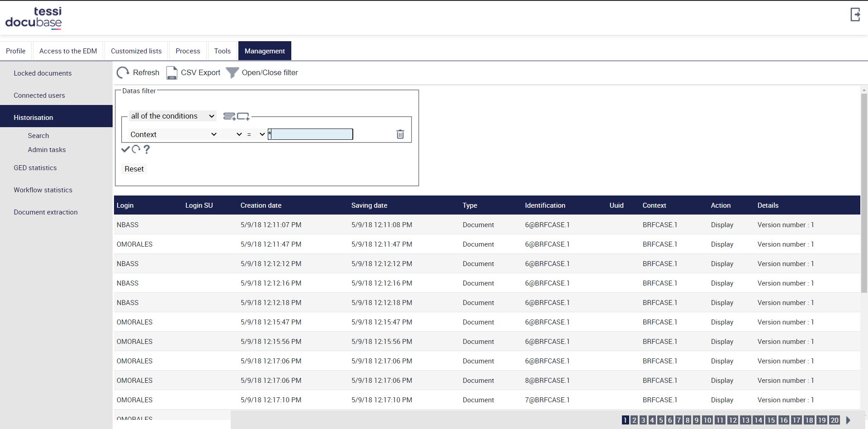This screenshot has height=429, width=868.
Task: Open the GED statistics section
Action: point(35,167)
